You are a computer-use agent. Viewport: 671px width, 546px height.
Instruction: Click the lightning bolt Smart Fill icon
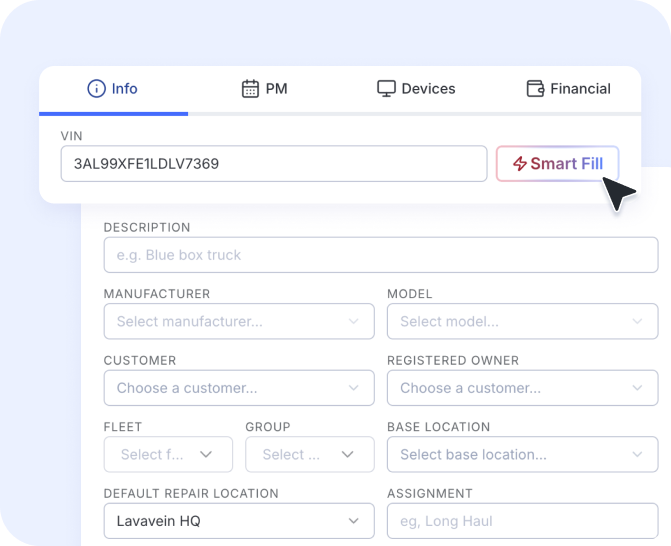[x=519, y=164]
